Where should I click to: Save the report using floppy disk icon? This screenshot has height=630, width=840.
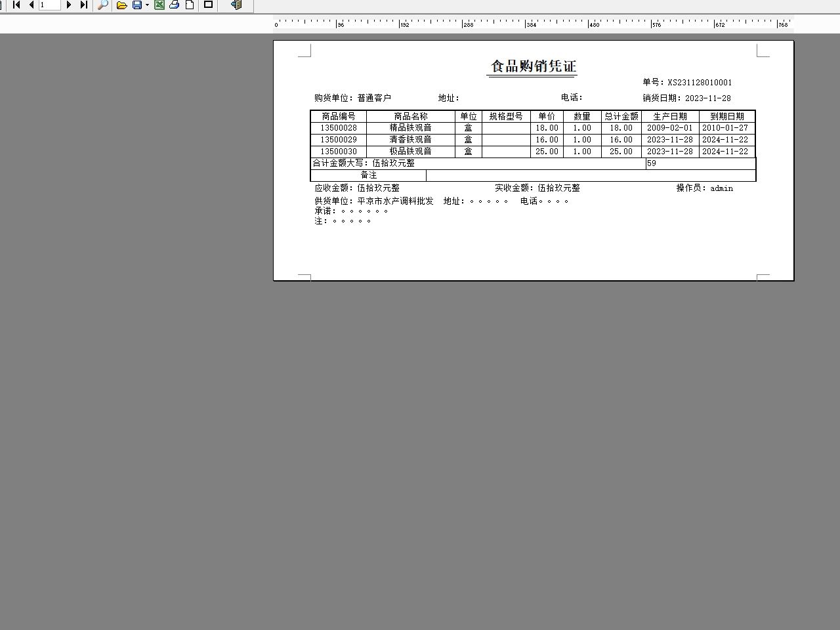tap(137, 5)
